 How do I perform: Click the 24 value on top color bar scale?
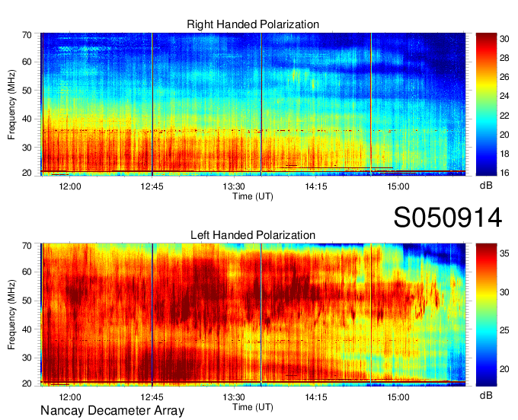pos(504,96)
